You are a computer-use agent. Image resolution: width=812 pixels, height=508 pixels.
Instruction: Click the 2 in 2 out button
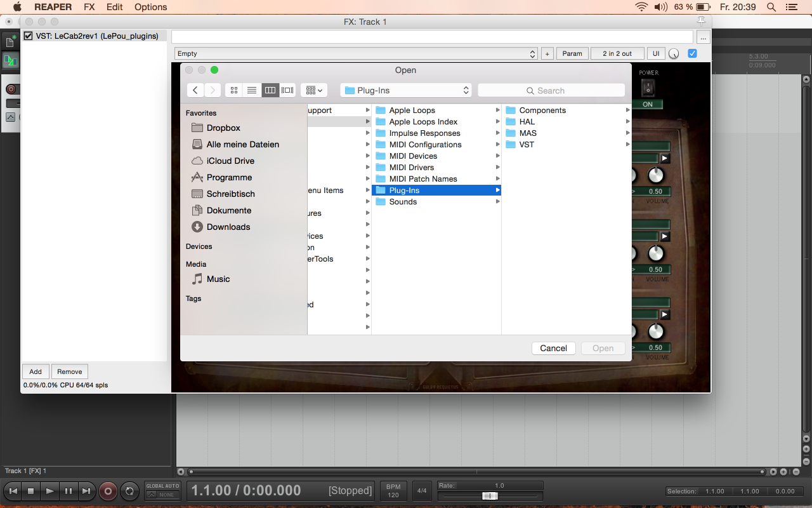(x=617, y=54)
